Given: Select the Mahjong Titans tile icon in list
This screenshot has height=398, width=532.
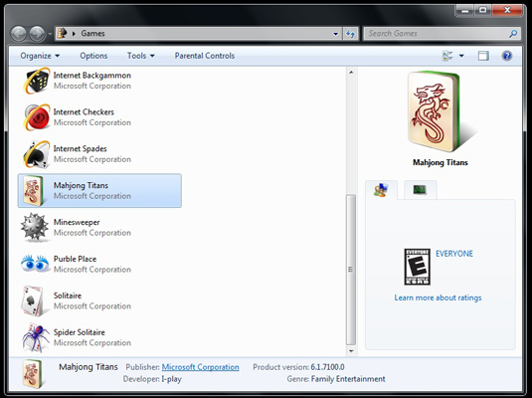Looking at the screenshot, I should pos(33,191).
